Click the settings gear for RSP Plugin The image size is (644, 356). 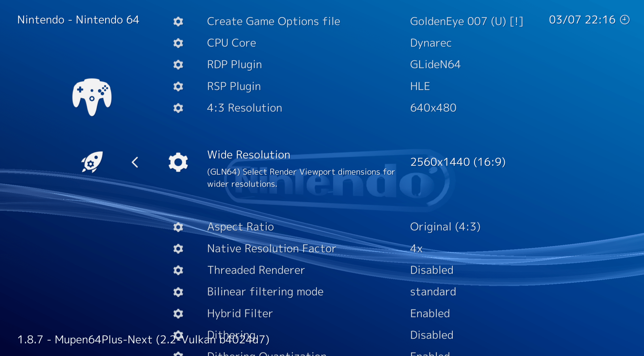pyautogui.click(x=179, y=85)
